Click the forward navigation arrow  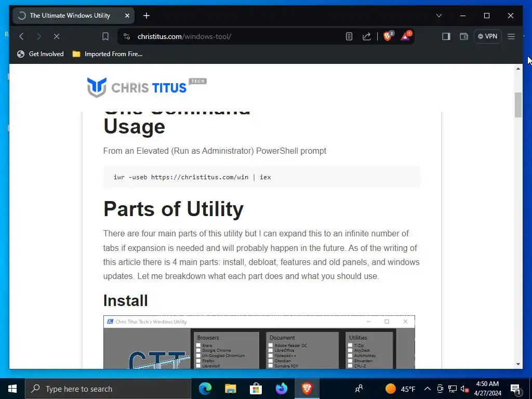pyautogui.click(x=38, y=36)
